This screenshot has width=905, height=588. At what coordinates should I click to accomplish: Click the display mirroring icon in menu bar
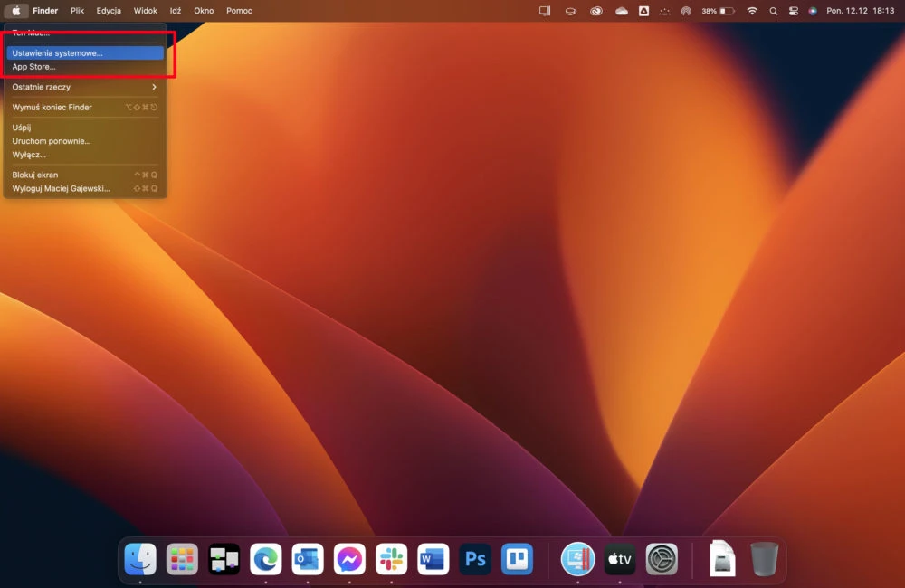click(x=544, y=10)
